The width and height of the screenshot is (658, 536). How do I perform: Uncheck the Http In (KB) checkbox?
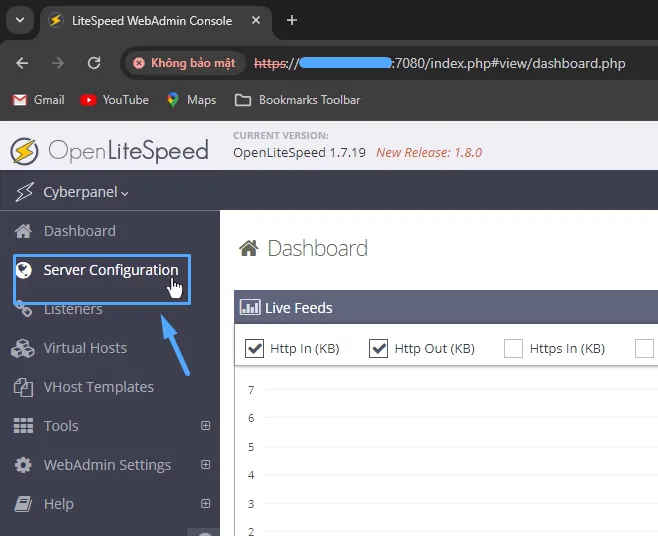(x=254, y=348)
